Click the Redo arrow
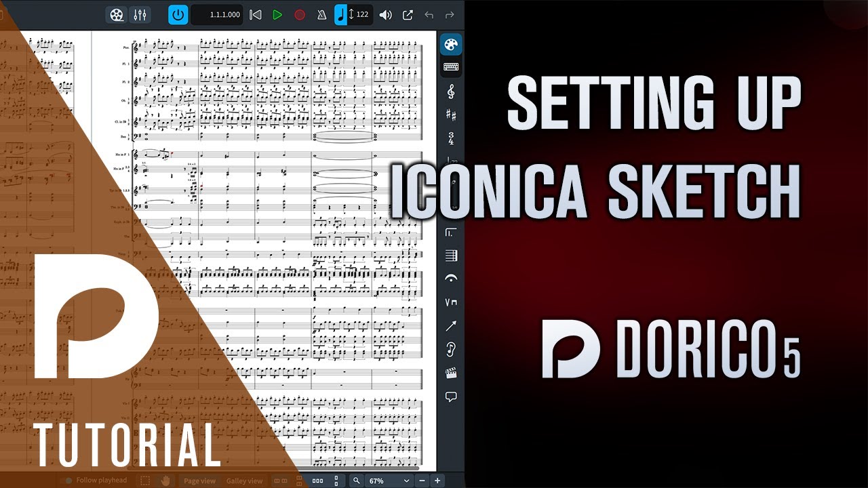 (449, 14)
